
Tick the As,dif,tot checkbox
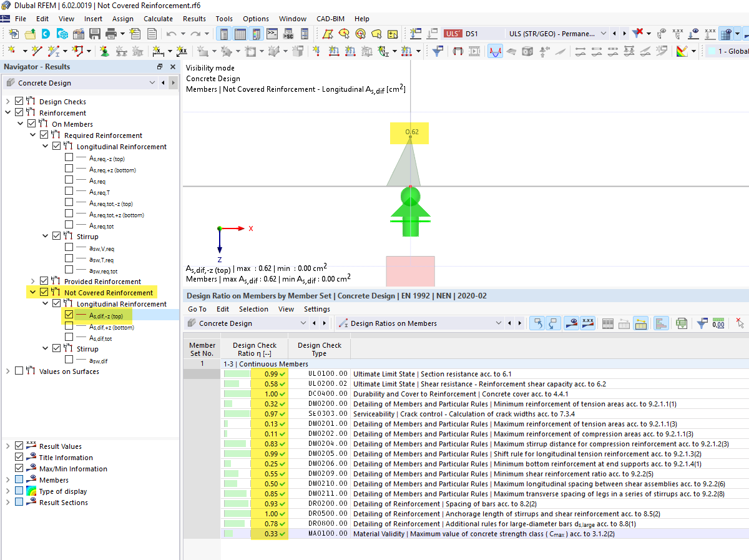click(x=69, y=338)
